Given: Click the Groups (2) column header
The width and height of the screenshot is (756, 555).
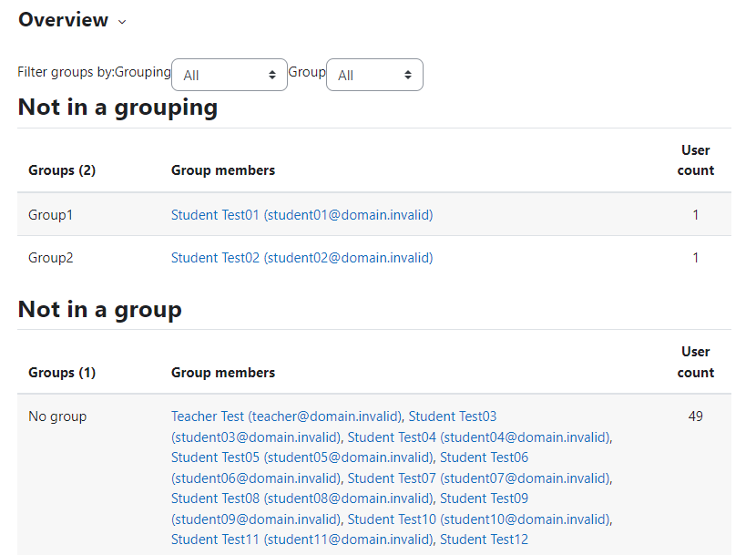Looking at the screenshot, I should tap(62, 170).
